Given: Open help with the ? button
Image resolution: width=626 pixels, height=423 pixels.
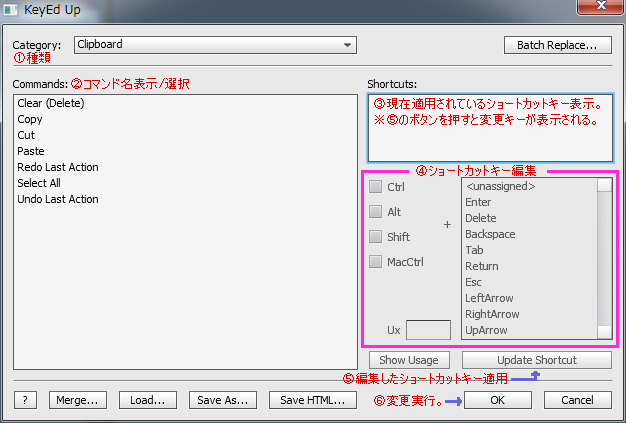Looking at the screenshot, I should (x=26, y=400).
